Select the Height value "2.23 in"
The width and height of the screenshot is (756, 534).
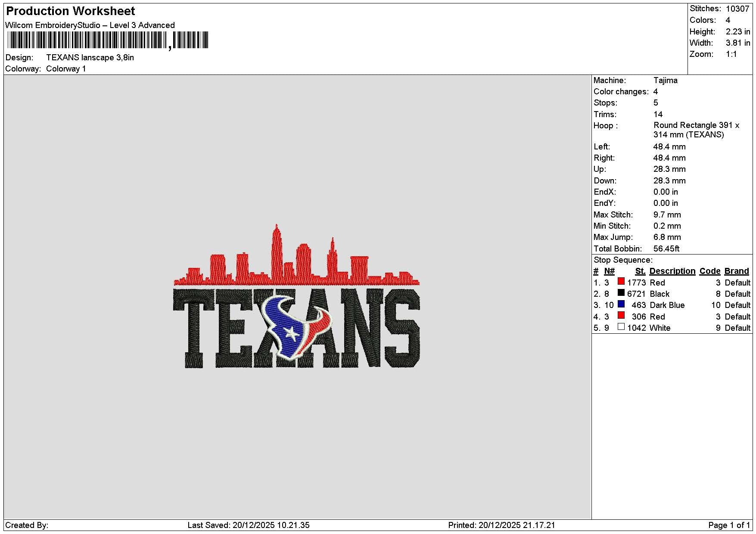(738, 31)
